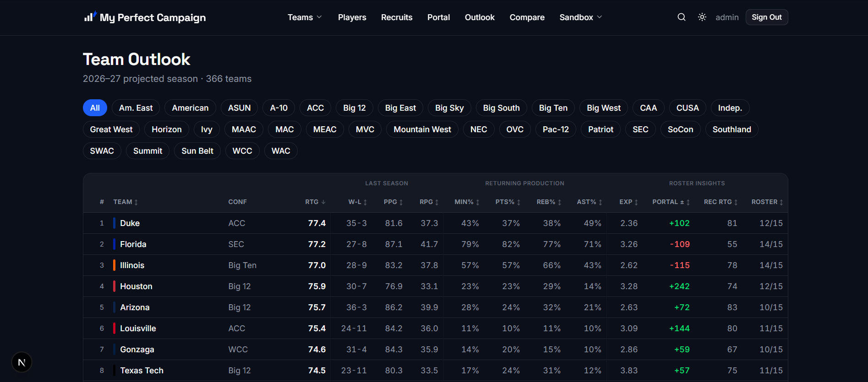This screenshot has height=382, width=868.
Task: Open the Next.js dev tools badge
Action: [22, 362]
